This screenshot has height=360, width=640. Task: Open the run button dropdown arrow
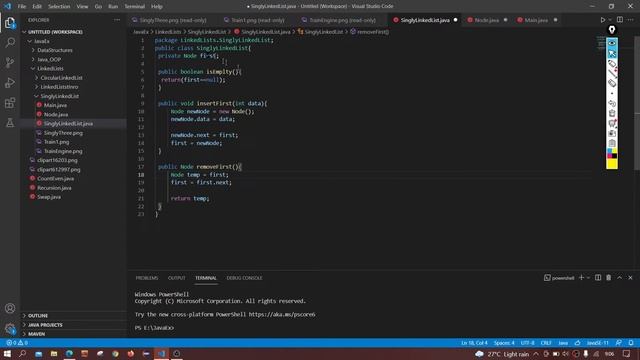tap(610, 20)
